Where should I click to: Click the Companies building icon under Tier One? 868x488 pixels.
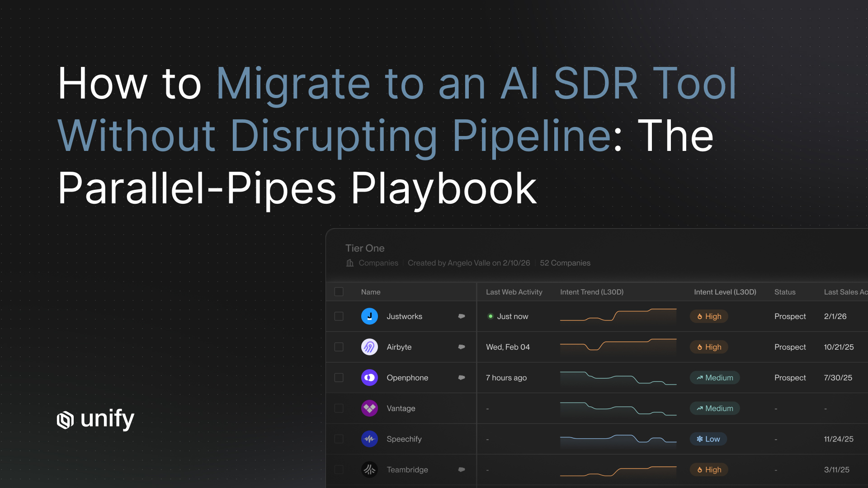pyautogui.click(x=350, y=263)
